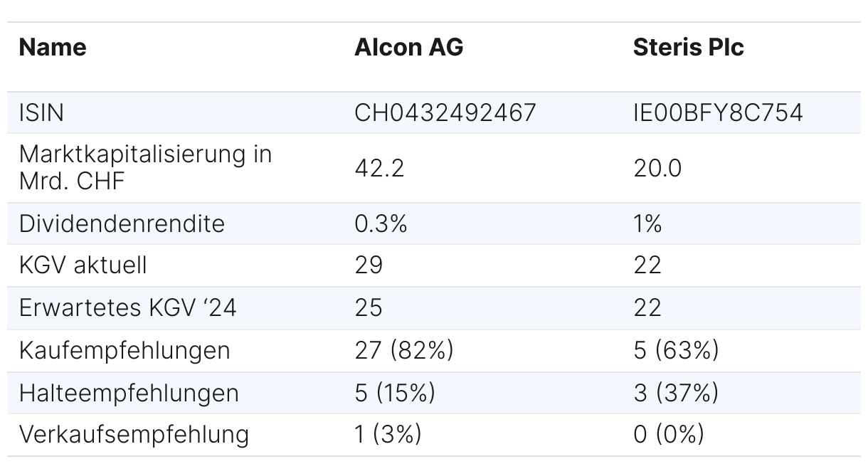868x464 pixels.
Task: Select Alcon's 0.3% dividend yield
Action: [381, 223]
